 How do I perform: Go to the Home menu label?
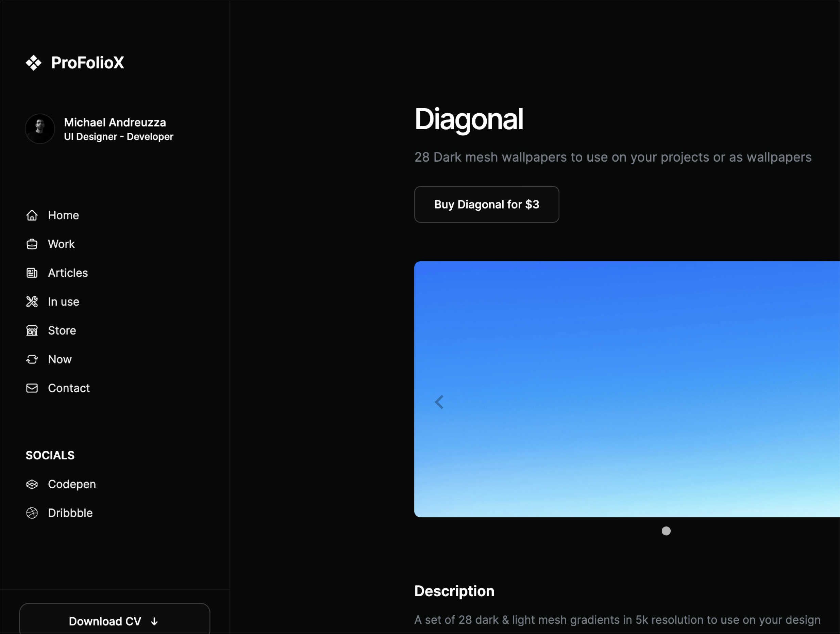(x=63, y=215)
